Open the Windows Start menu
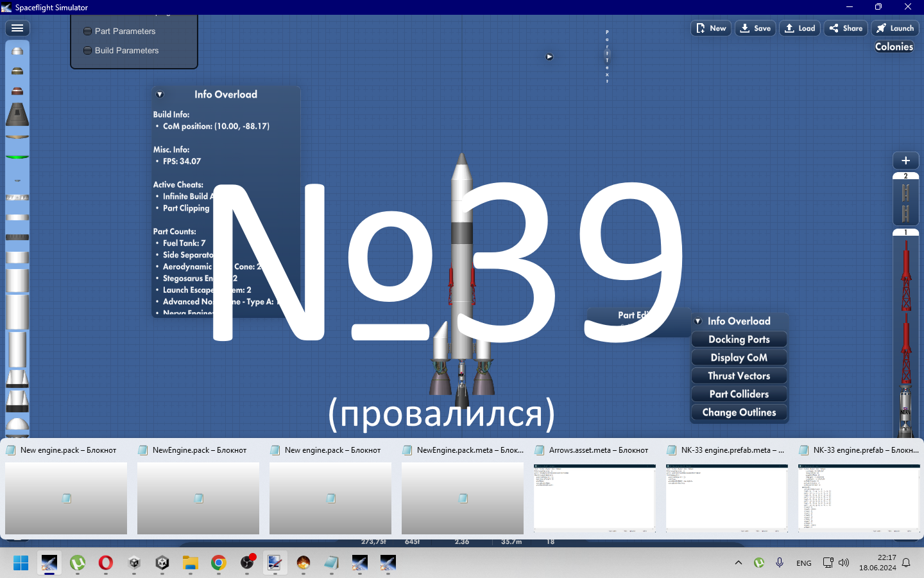This screenshot has width=924, height=578. (x=21, y=563)
